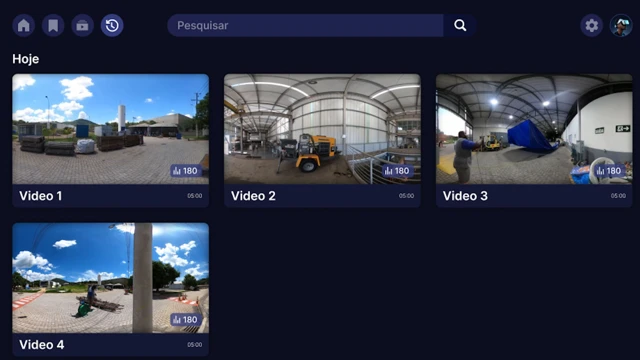Select the history clock icon

coord(112,25)
